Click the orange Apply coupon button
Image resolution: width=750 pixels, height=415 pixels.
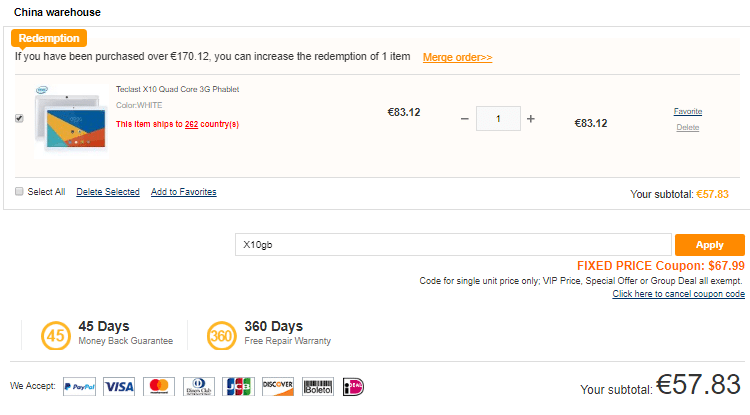(709, 244)
